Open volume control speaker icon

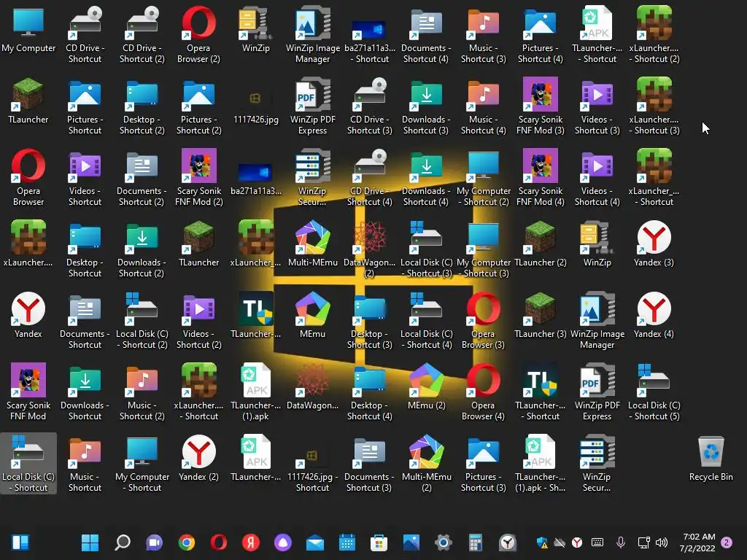662,542
